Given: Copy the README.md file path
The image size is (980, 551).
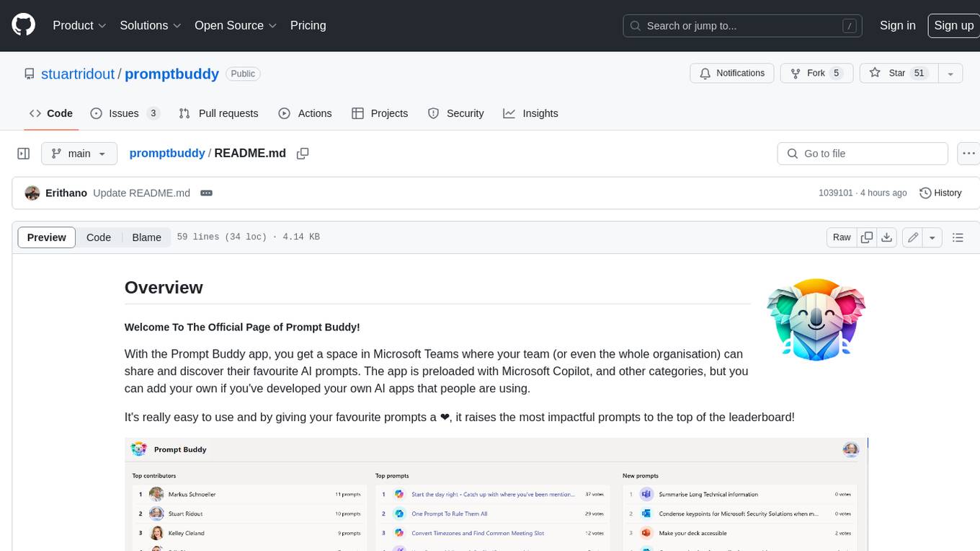Looking at the screenshot, I should [x=303, y=154].
